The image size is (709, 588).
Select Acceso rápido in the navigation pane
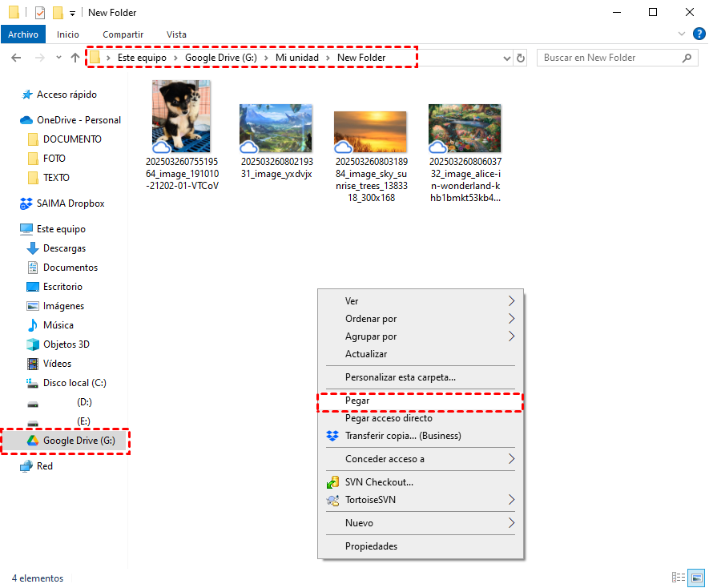pyautogui.click(x=59, y=95)
